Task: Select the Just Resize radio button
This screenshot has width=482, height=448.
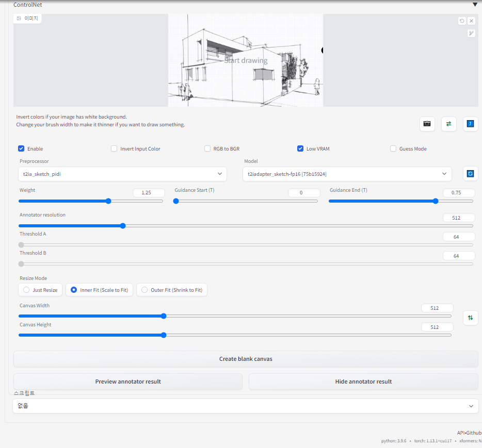Action: pyautogui.click(x=26, y=290)
